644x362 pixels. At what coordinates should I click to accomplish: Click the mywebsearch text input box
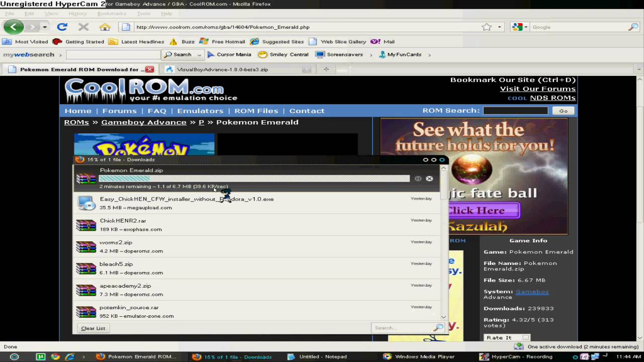point(113,54)
